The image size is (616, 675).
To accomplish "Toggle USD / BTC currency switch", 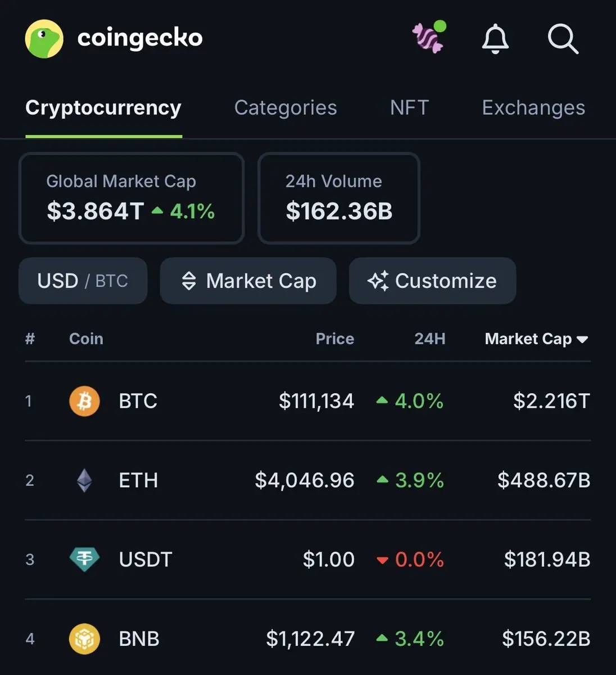I will [x=83, y=281].
